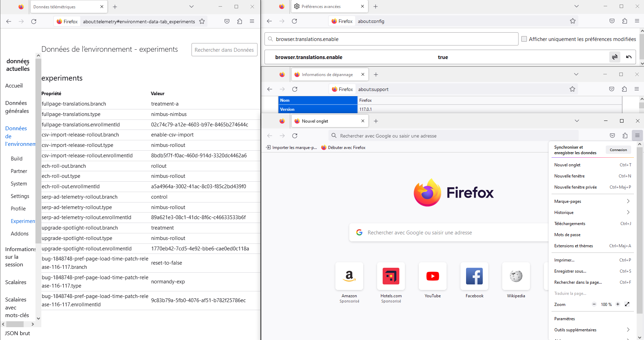Open tab list dropdown in Nouvel onglet window
The height and width of the screenshot is (340, 644).
pyautogui.click(x=577, y=121)
